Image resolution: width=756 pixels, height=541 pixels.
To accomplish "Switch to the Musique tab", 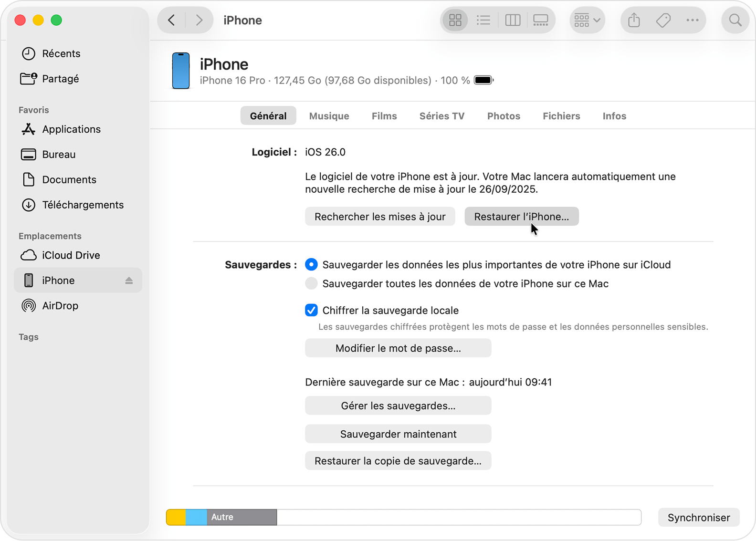I will click(x=329, y=116).
